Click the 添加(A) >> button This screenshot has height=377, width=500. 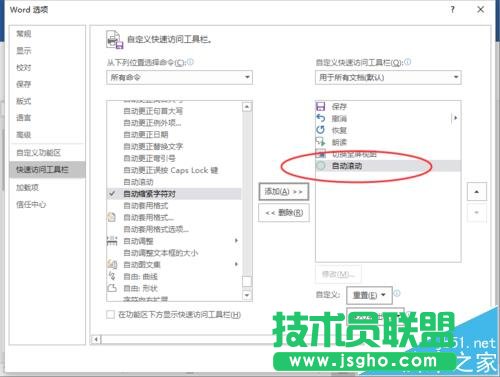pos(284,192)
